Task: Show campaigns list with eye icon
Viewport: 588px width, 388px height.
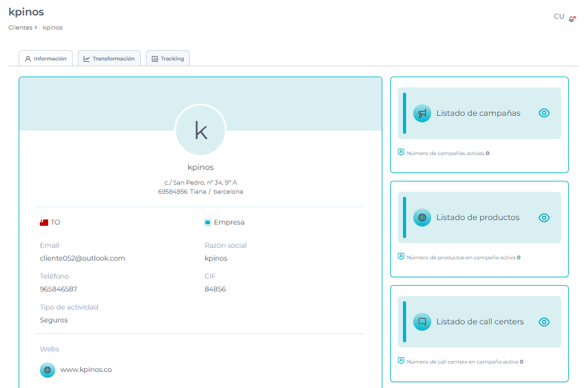Action: tap(544, 113)
